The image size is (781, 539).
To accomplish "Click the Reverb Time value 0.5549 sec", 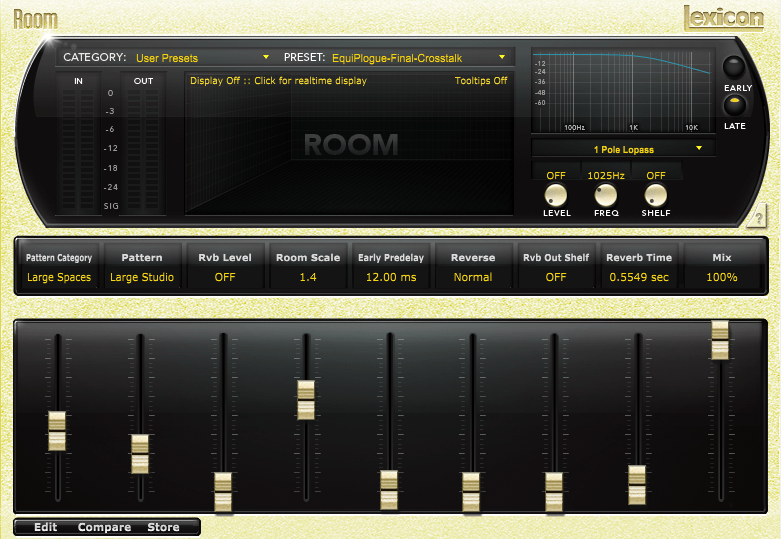I will pos(639,277).
